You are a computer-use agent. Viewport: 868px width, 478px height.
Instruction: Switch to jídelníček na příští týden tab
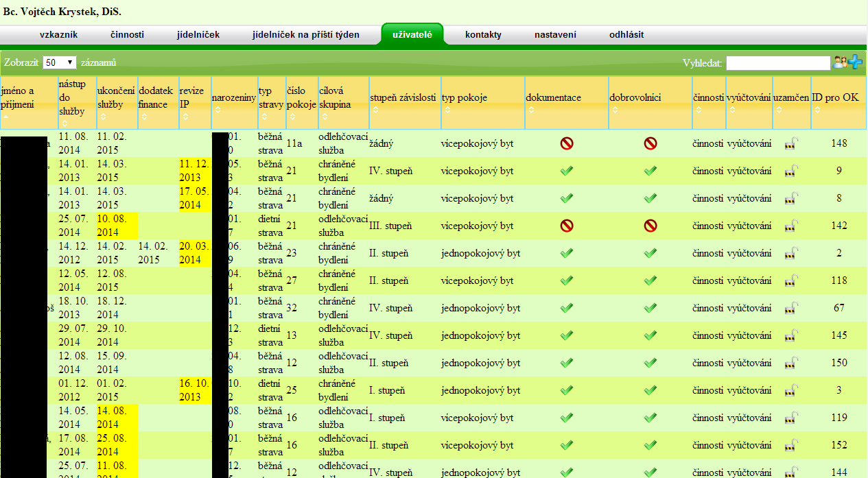click(x=306, y=35)
